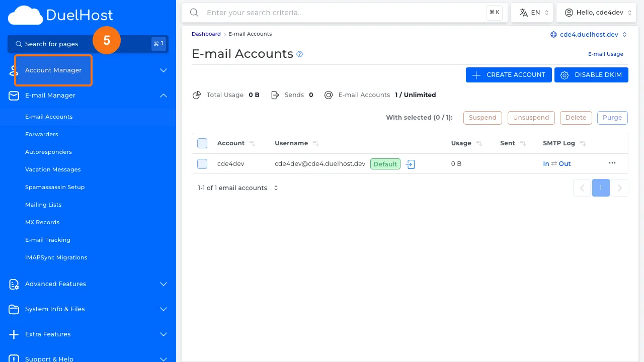Open the Advanced Features sidebar icon
This screenshot has height=362, width=644.
[x=14, y=284]
